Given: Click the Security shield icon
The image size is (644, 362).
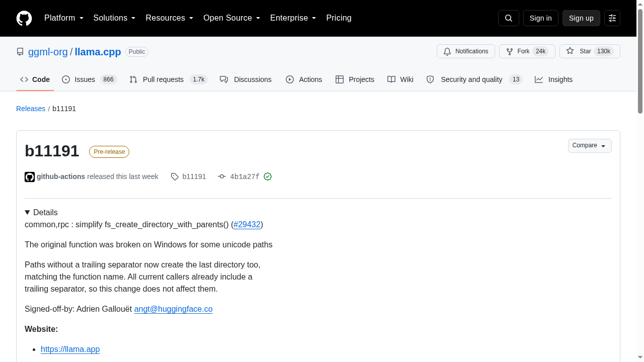Looking at the screenshot, I should pos(430,79).
